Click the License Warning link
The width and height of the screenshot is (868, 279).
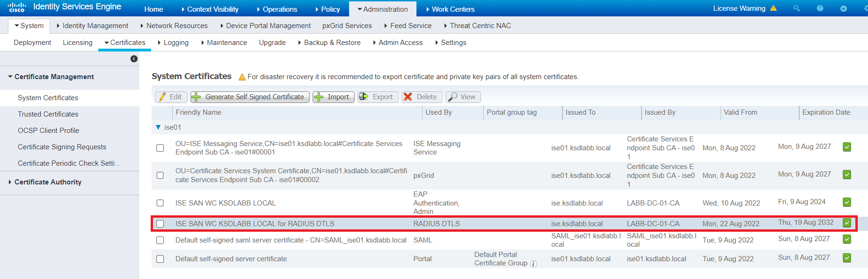[739, 8]
